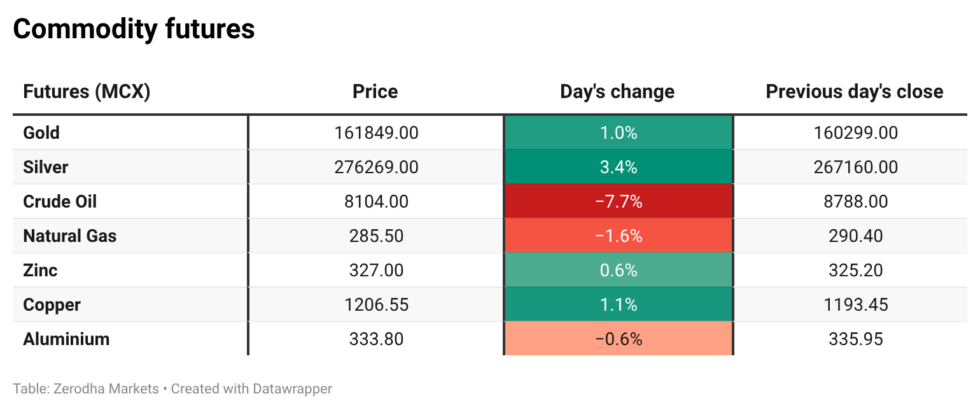Select the dark green 3.4% Silver cell
The height and width of the screenshot is (410, 980).
(618, 167)
